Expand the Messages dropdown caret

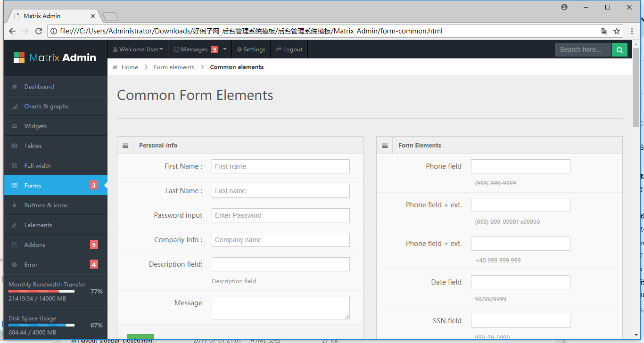(x=225, y=49)
